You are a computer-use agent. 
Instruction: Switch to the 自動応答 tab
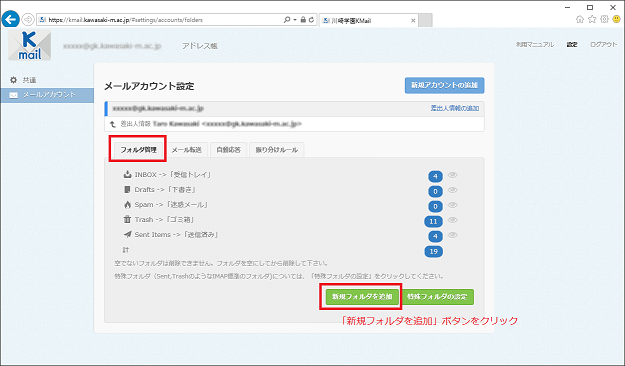click(x=228, y=150)
